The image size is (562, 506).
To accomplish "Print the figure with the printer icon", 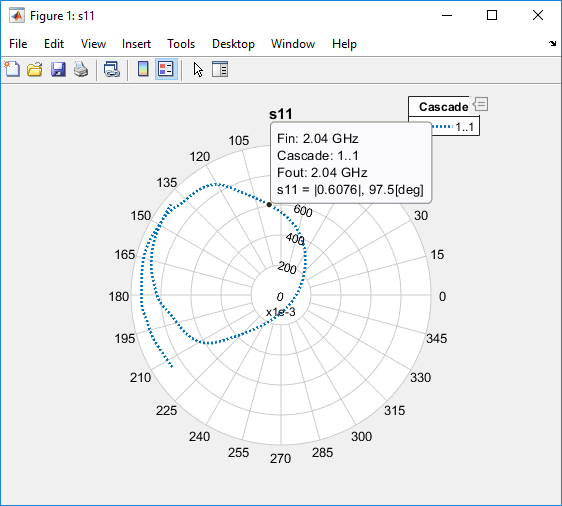I will 81,69.
